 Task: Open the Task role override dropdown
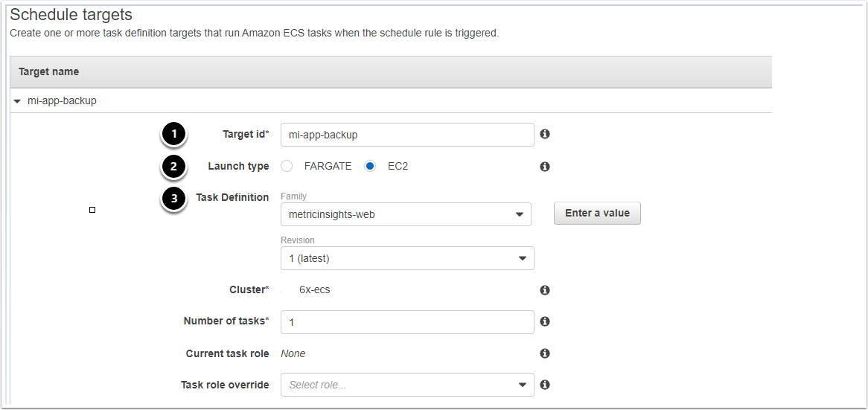pos(406,385)
